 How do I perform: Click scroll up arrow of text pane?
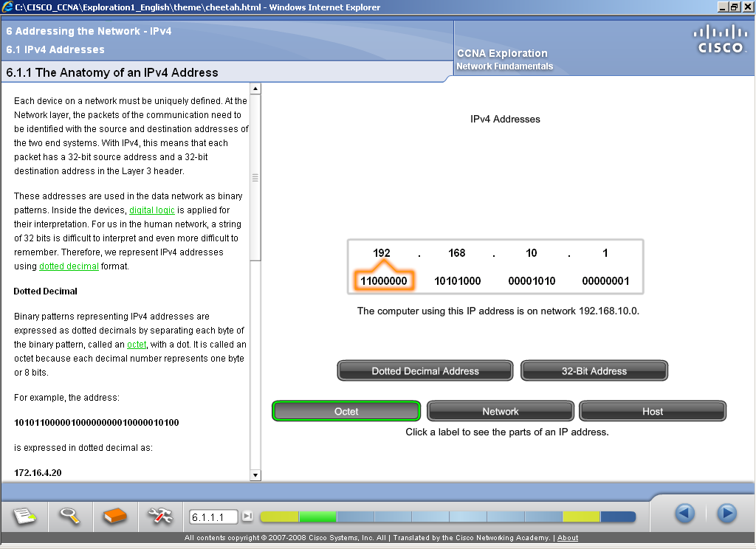pyautogui.click(x=255, y=89)
